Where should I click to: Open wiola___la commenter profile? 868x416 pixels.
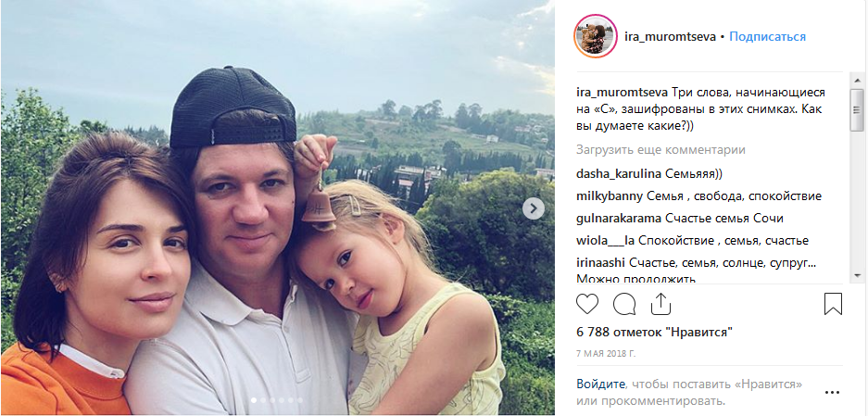tap(605, 241)
